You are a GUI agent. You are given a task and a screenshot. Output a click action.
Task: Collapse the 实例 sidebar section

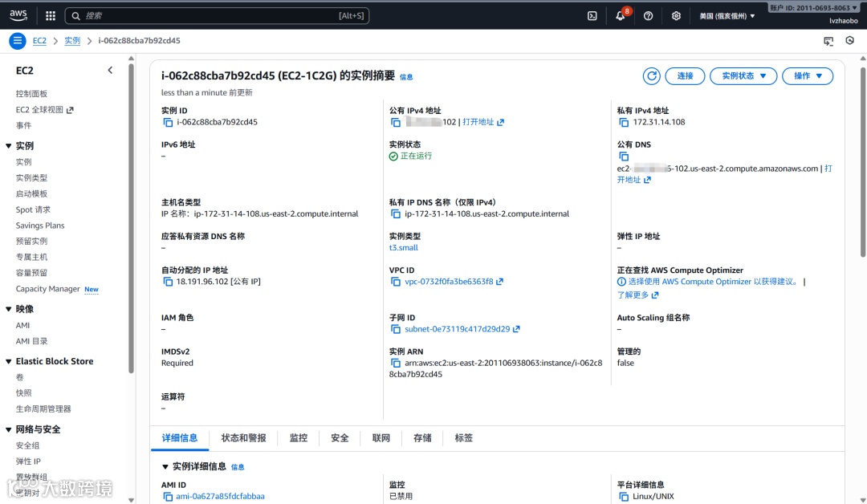click(9, 146)
